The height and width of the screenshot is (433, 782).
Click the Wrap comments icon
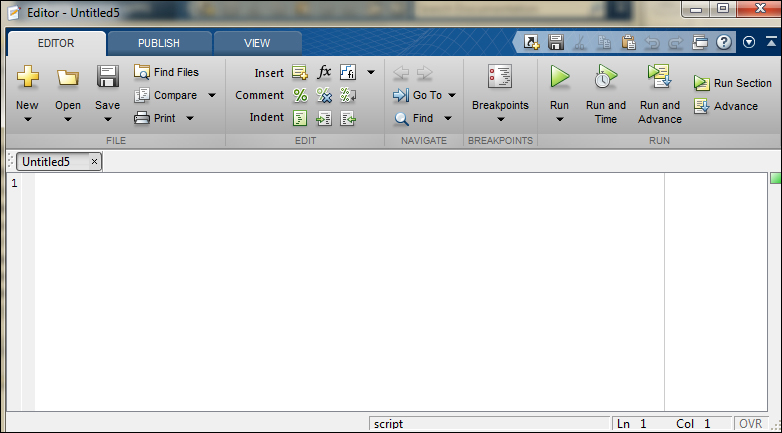click(348, 95)
